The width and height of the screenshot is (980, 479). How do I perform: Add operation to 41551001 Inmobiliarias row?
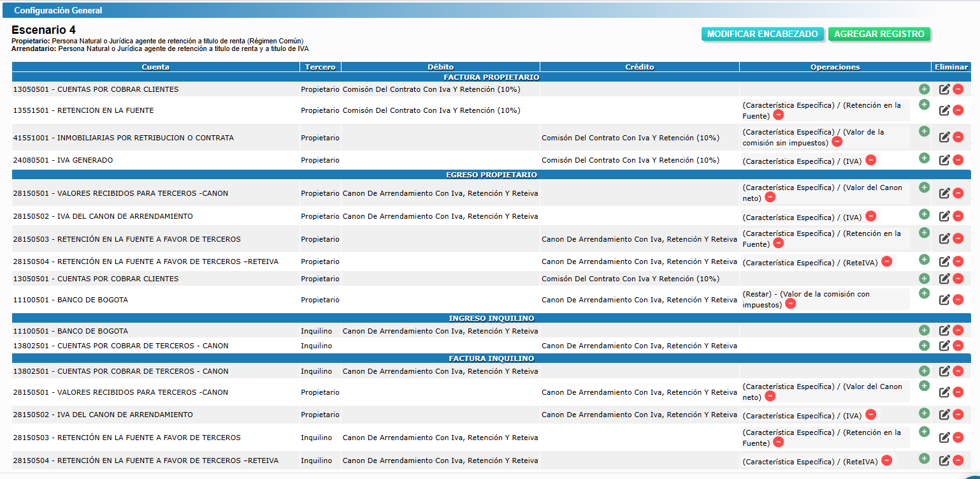point(924,131)
